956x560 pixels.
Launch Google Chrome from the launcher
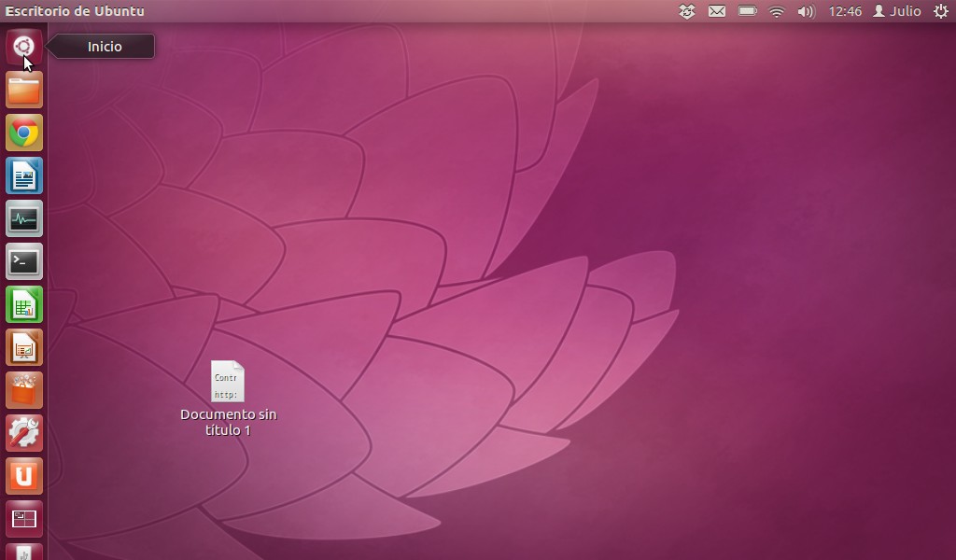click(x=23, y=133)
